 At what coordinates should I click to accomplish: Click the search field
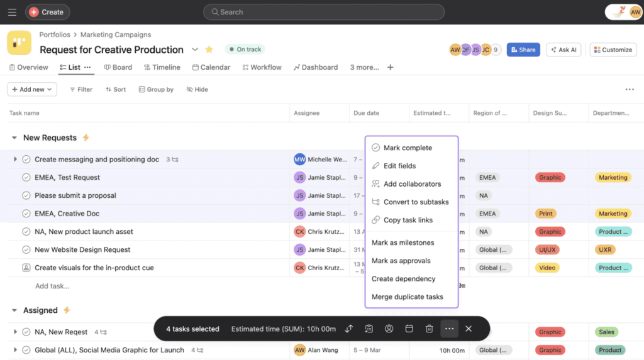pyautogui.click(x=324, y=12)
